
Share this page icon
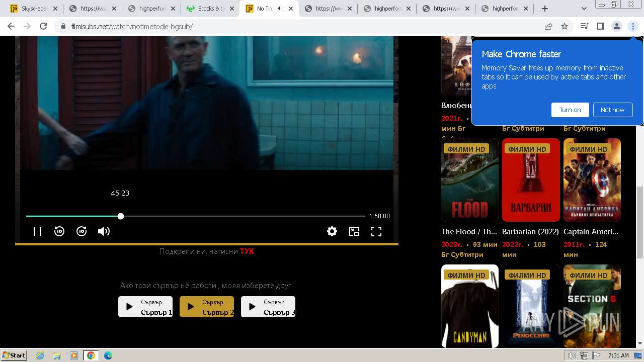click(x=548, y=27)
